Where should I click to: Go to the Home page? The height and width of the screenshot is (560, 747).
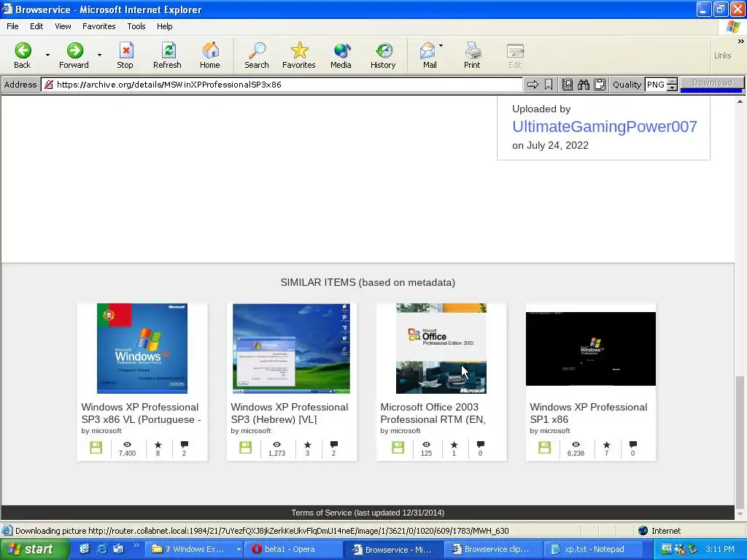pos(209,55)
